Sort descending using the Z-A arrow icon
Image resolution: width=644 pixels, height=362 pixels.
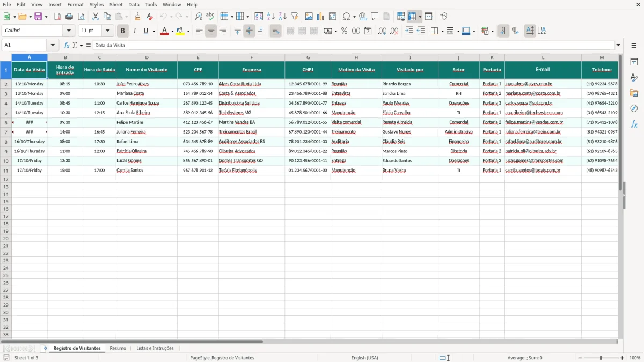pos(283,17)
